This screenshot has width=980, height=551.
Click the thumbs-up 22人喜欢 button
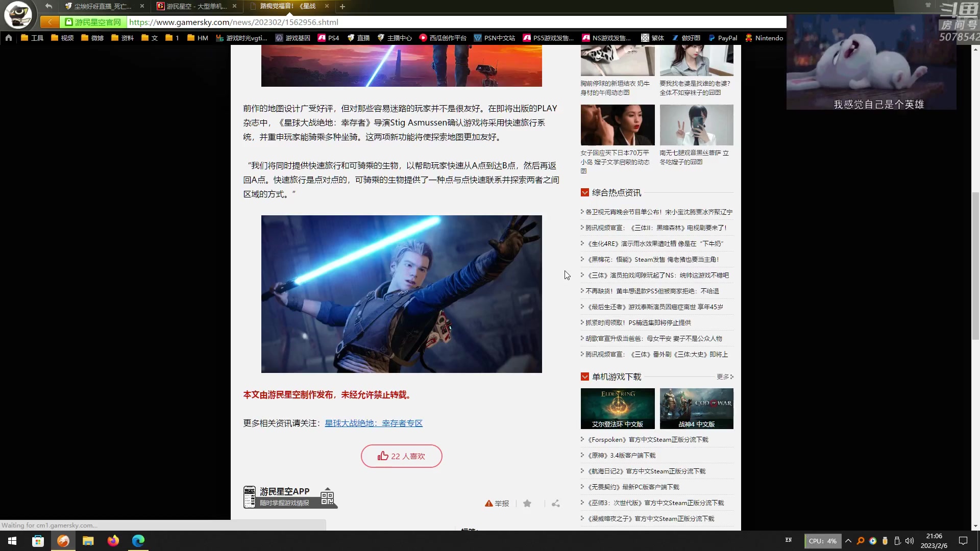coord(401,456)
